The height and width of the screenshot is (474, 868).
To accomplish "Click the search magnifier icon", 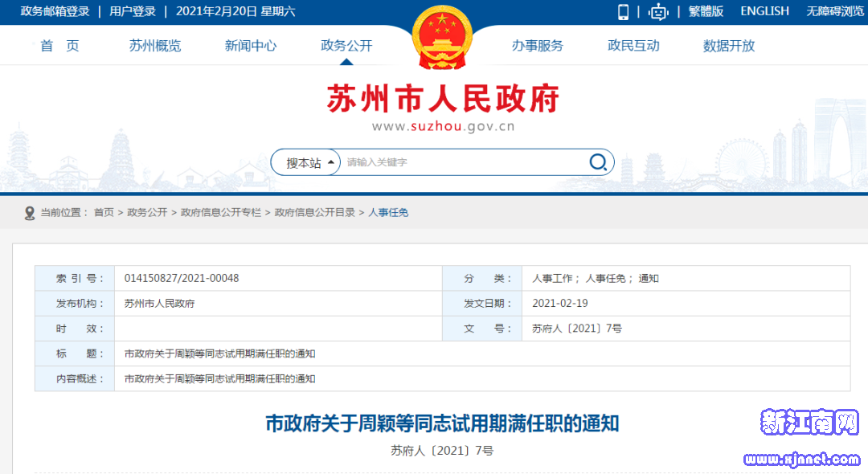I will [x=598, y=163].
